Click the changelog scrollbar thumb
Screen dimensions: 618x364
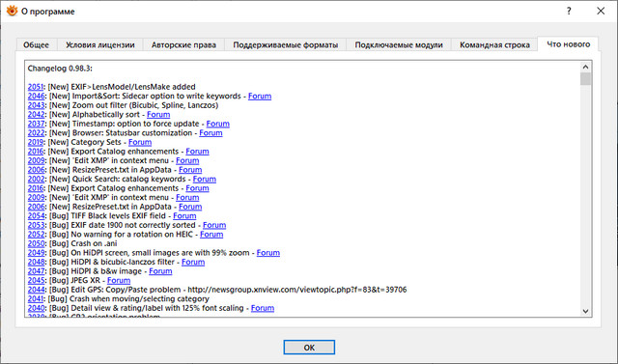[586, 78]
